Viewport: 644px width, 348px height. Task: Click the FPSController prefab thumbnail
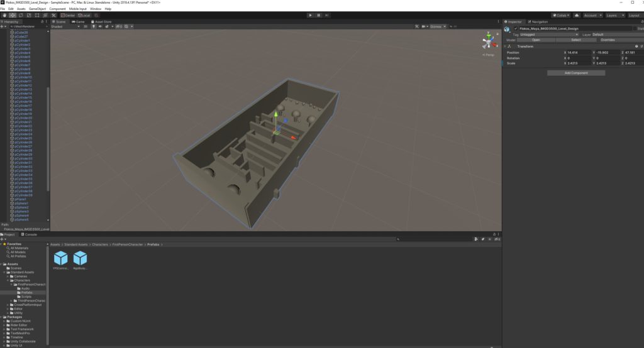[61, 258]
